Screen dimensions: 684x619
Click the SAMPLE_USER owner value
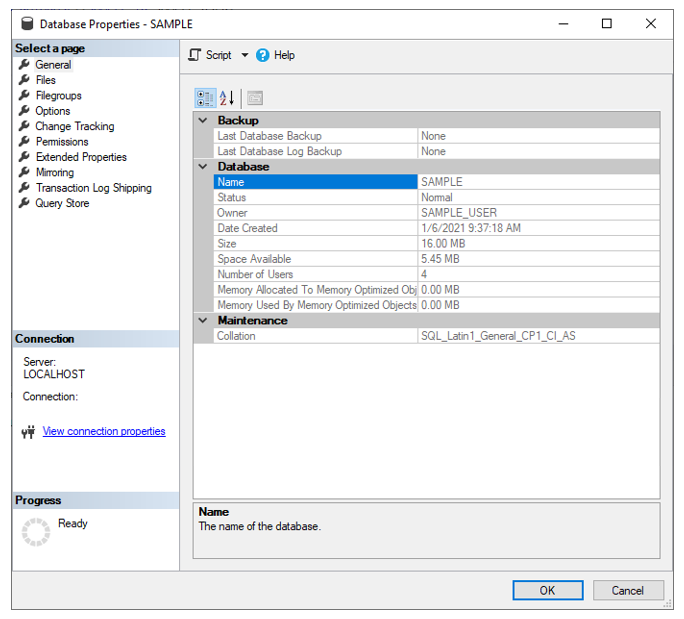pyautogui.click(x=459, y=212)
